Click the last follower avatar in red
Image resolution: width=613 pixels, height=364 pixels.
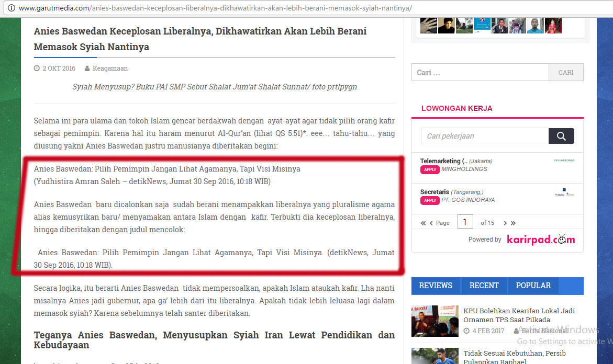point(553,26)
